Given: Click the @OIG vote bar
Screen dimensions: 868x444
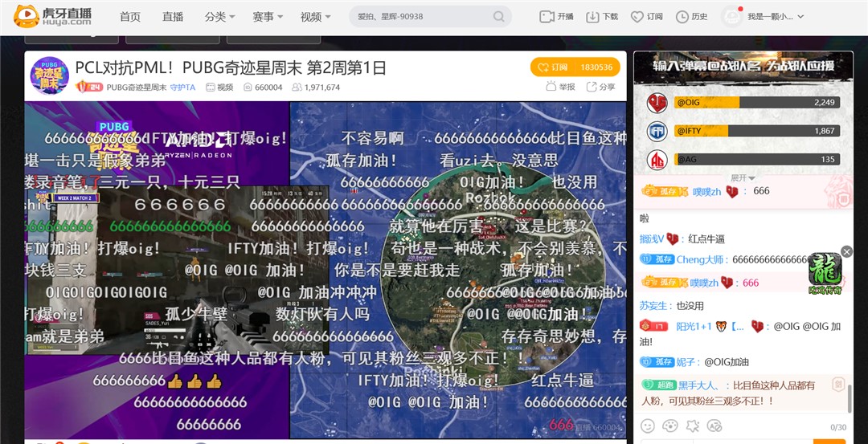Looking at the screenshot, I should coord(757,102).
